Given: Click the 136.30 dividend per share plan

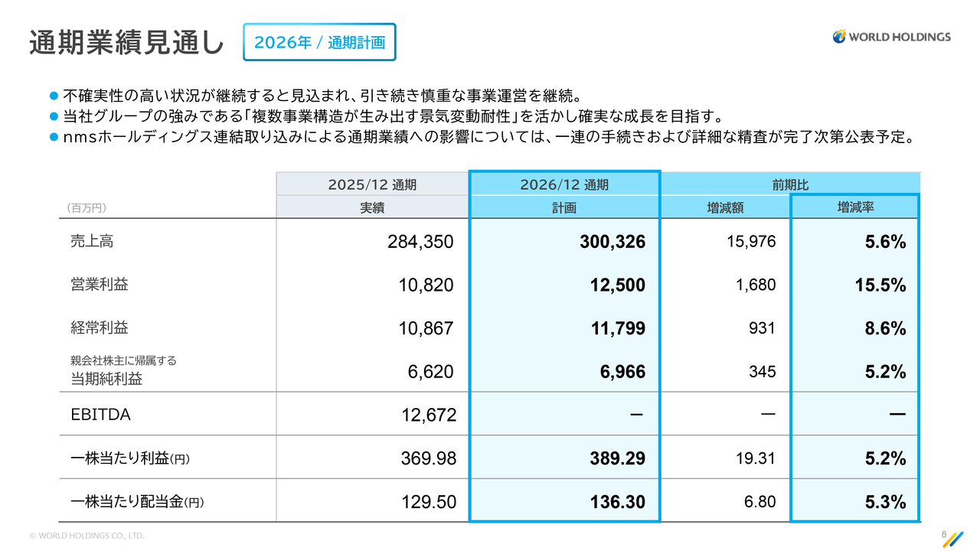Looking at the screenshot, I should coord(617,503).
